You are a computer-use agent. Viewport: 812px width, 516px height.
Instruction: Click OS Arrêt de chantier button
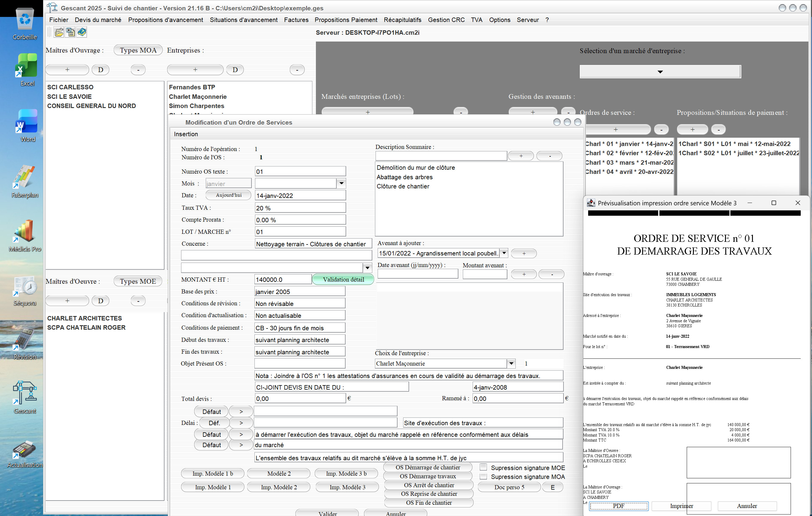[429, 485]
